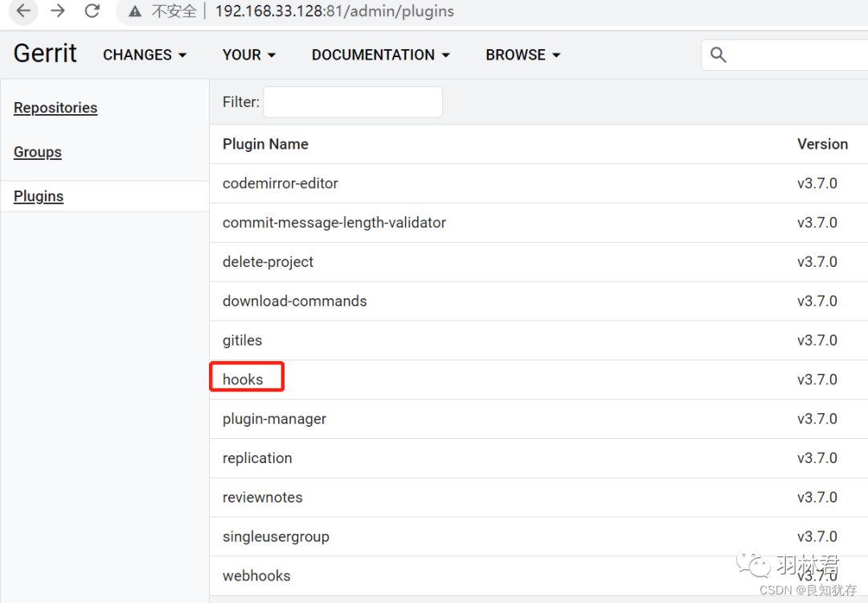This screenshot has width=868, height=603.
Task: Click the browser back arrow
Action: click(24, 11)
